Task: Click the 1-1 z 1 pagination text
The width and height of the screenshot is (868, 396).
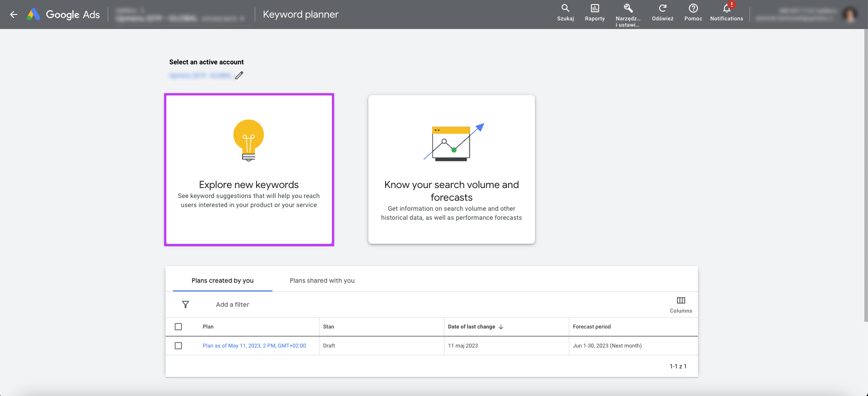Action: tap(678, 366)
